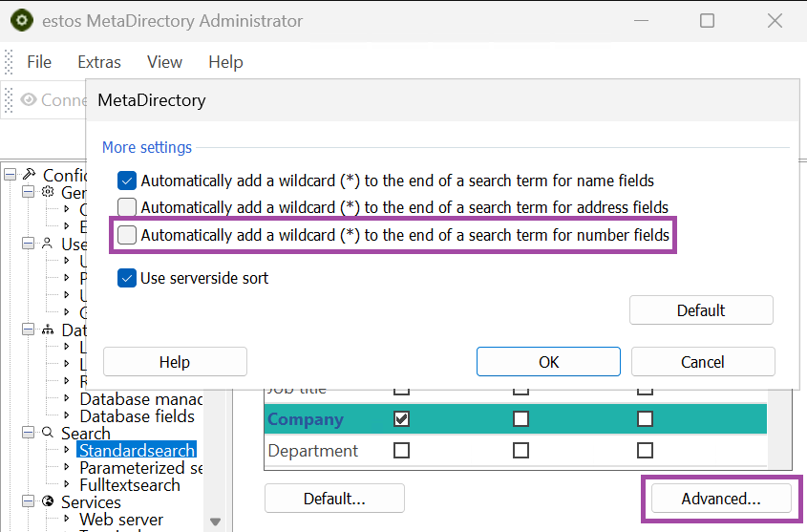Expand the Parameterized search node arrow
Screen dimensions: 807x532
67,467
